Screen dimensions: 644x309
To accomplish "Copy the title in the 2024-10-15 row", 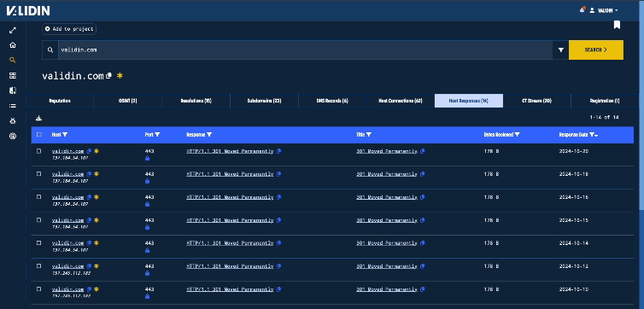I will (423, 220).
